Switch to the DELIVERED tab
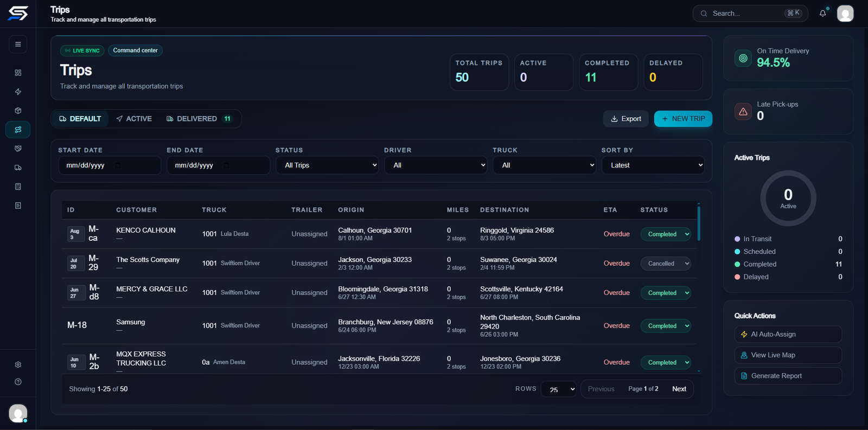The image size is (868, 430). click(199, 119)
